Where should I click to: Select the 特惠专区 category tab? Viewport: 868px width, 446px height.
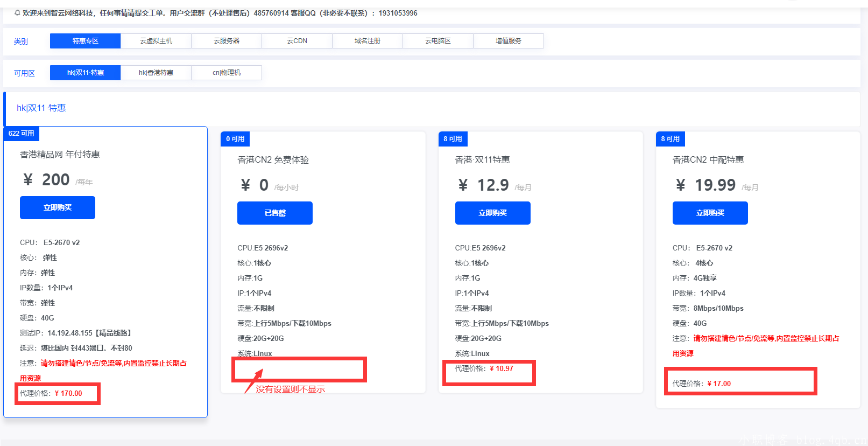(85, 41)
